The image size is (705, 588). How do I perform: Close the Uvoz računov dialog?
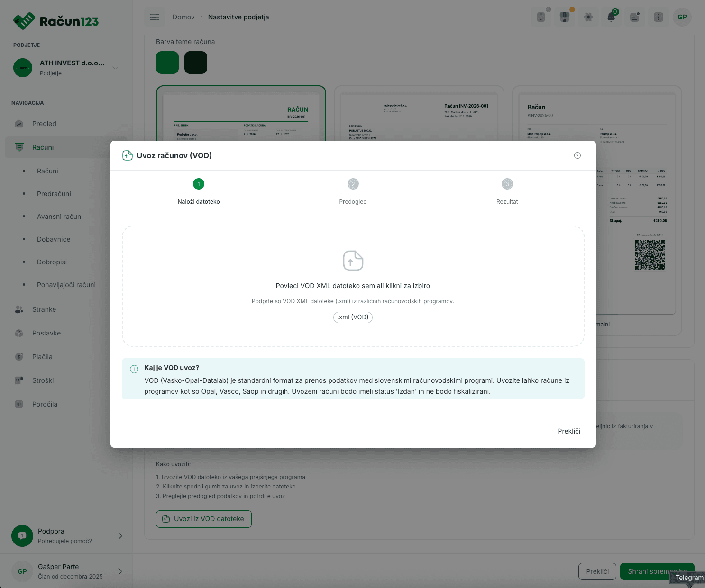577,155
